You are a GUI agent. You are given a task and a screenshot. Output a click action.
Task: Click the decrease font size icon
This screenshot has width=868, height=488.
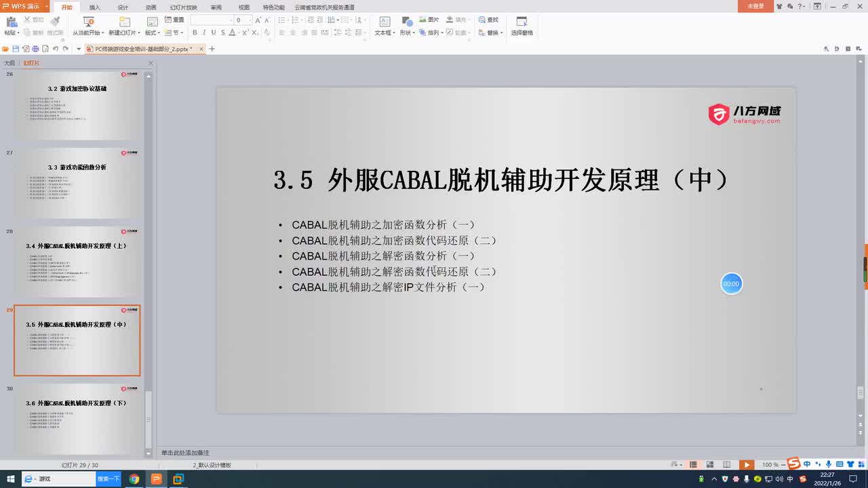pos(267,20)
